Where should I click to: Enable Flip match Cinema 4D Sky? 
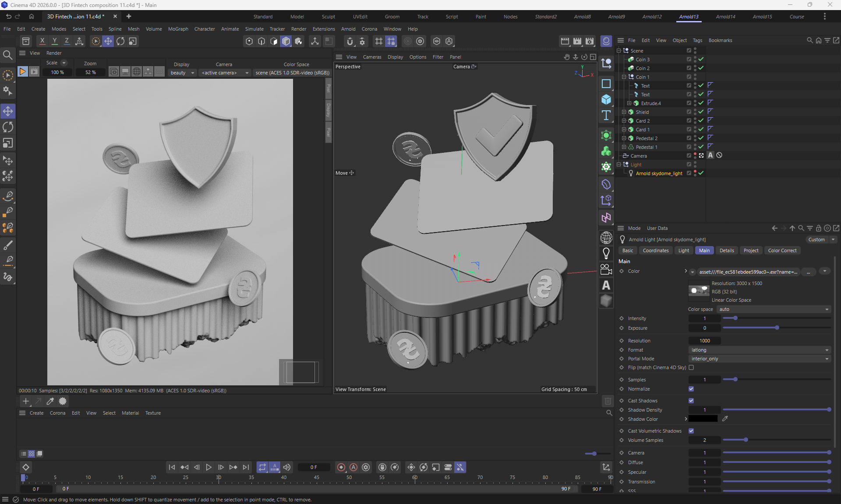691,367
